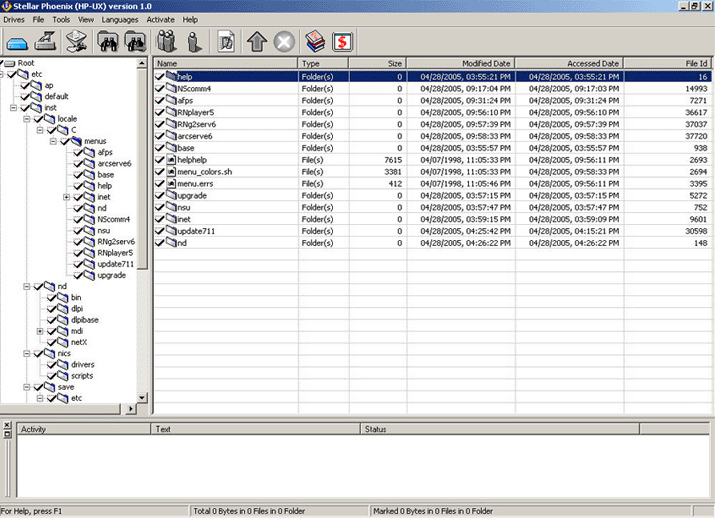
Task: Click the single person toolbar icon
Action: 195,41
